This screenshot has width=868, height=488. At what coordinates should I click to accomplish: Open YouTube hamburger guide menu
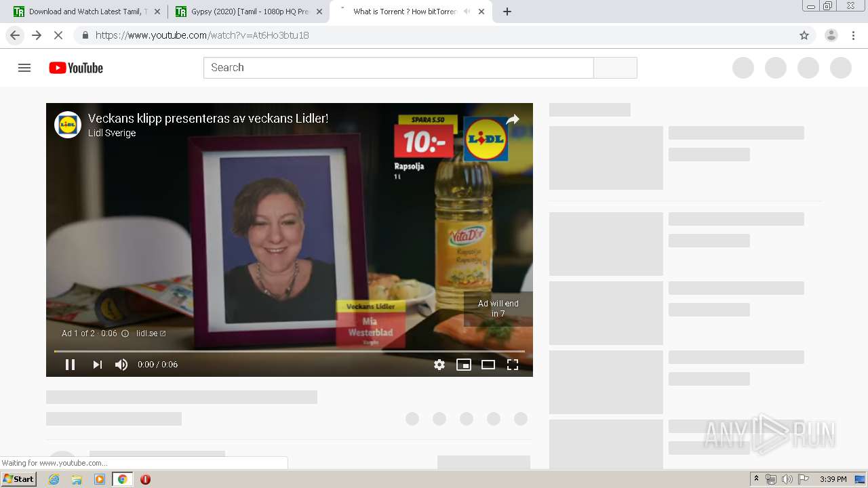point(24,68)
